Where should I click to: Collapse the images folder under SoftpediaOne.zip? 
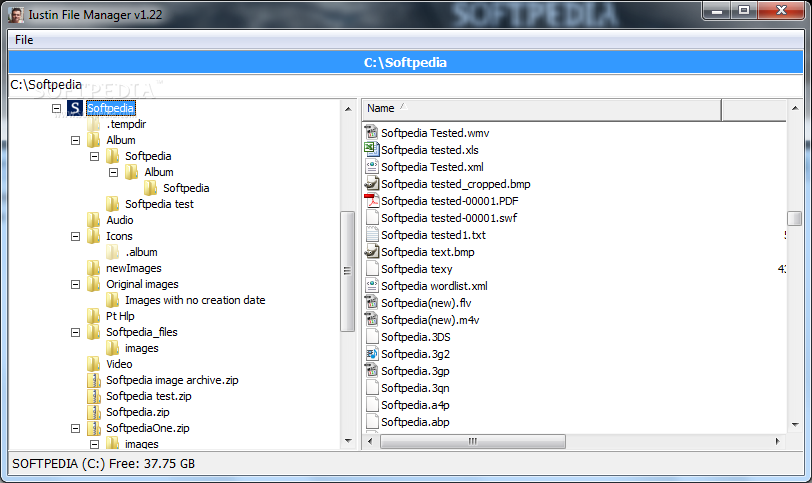click(94, 444)
